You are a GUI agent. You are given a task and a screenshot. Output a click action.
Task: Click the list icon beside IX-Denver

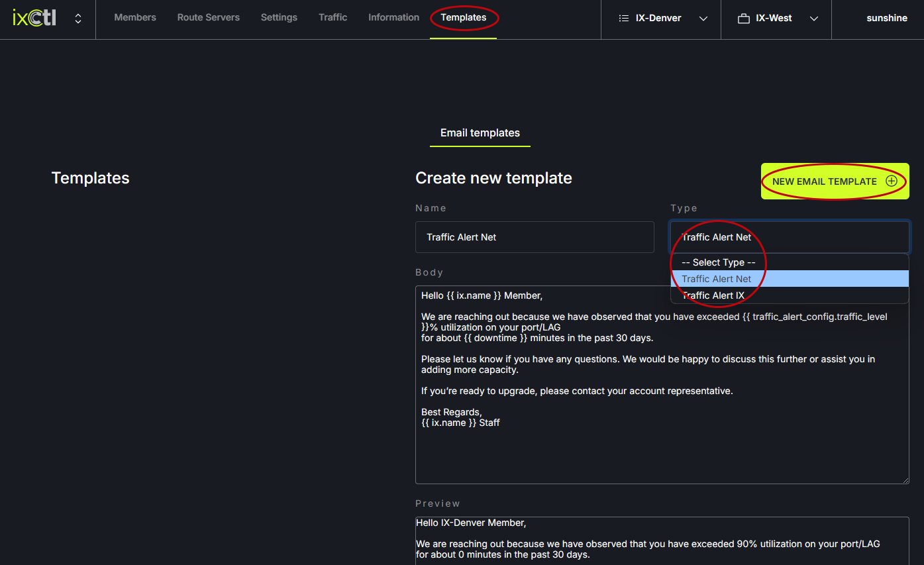(623, 19)
